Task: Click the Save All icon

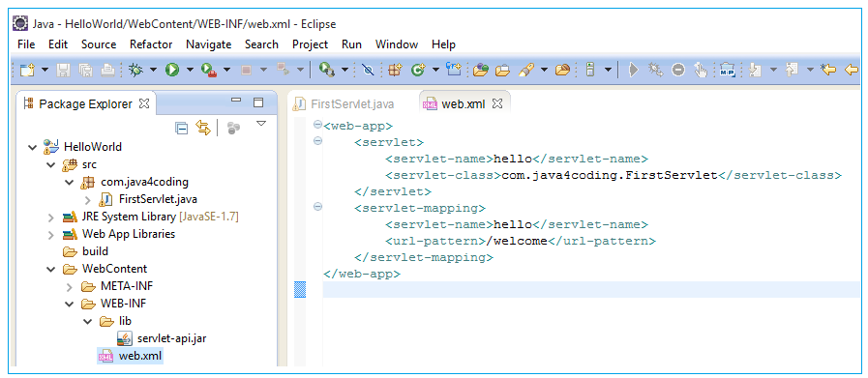Action: (x=86, y=70)
